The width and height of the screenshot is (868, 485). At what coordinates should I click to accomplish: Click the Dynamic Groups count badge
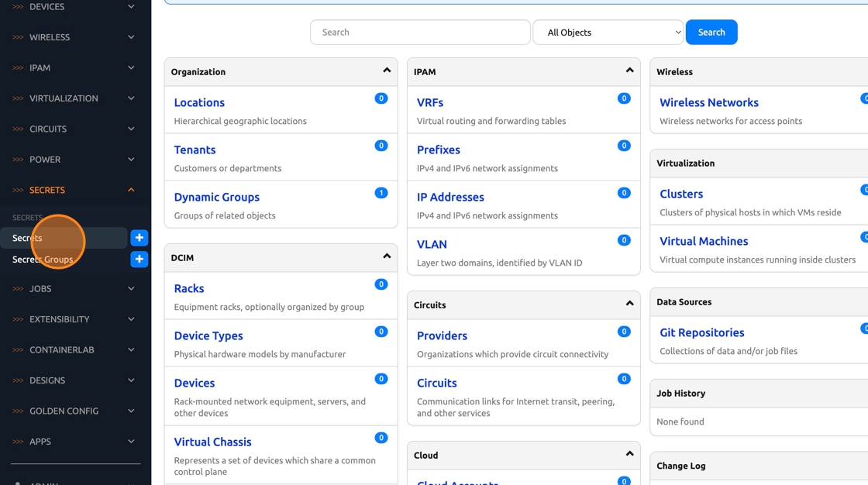[x=381, y=193]
